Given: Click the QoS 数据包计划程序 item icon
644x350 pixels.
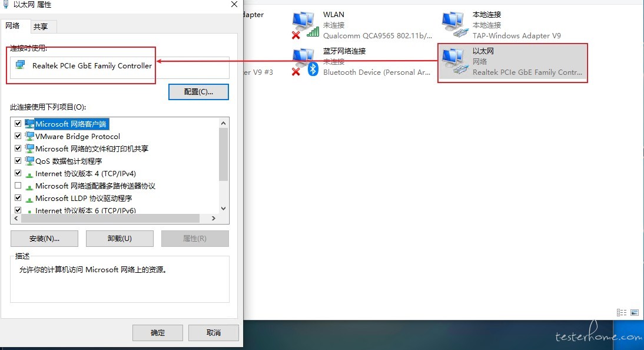Looking at the screenshot, I should [29, 161].
